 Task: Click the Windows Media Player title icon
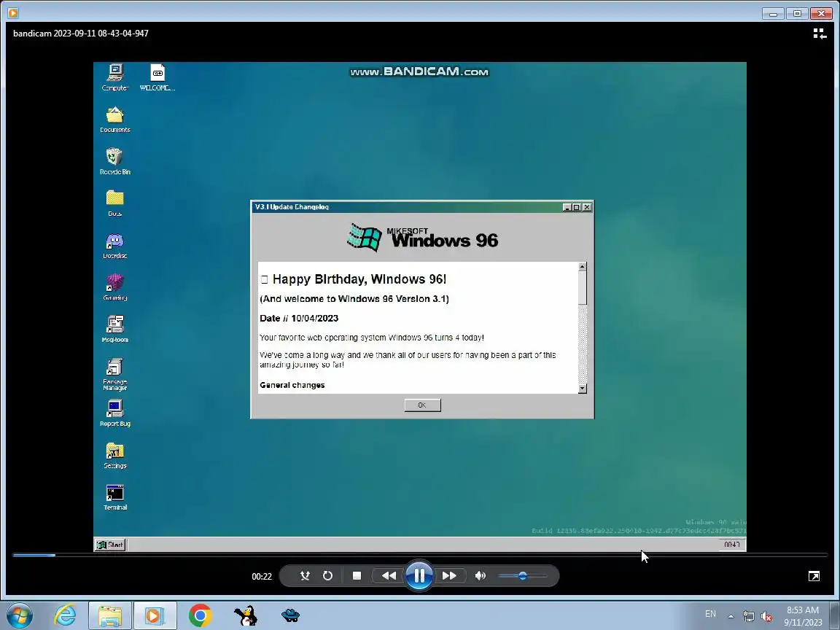click(13, 12)
